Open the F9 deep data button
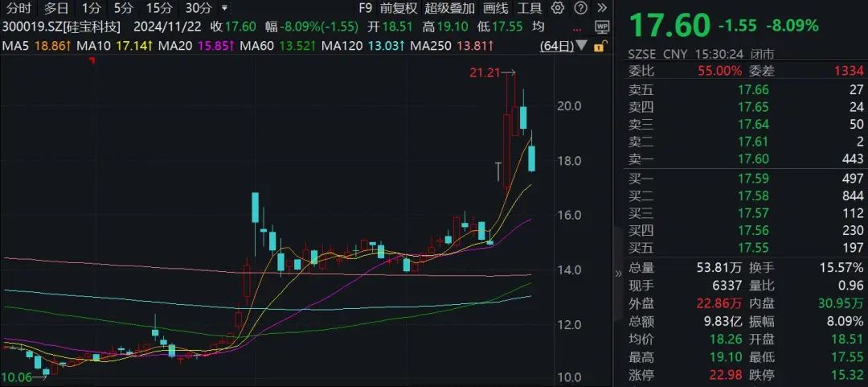Viewport: 868px width, 387px height. (366, 8)
